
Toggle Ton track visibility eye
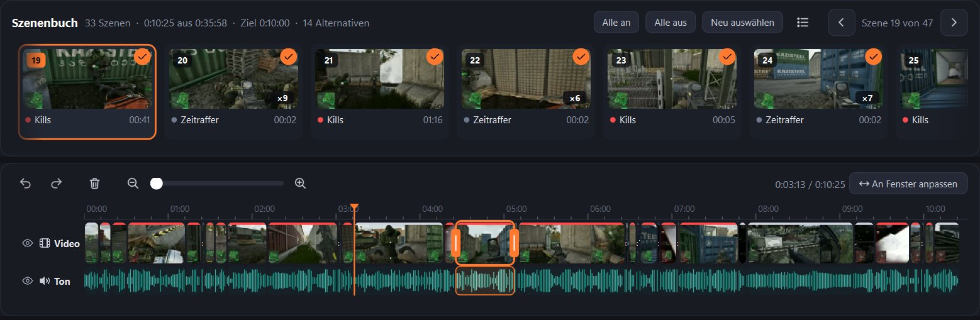click(x=27, y=281)
